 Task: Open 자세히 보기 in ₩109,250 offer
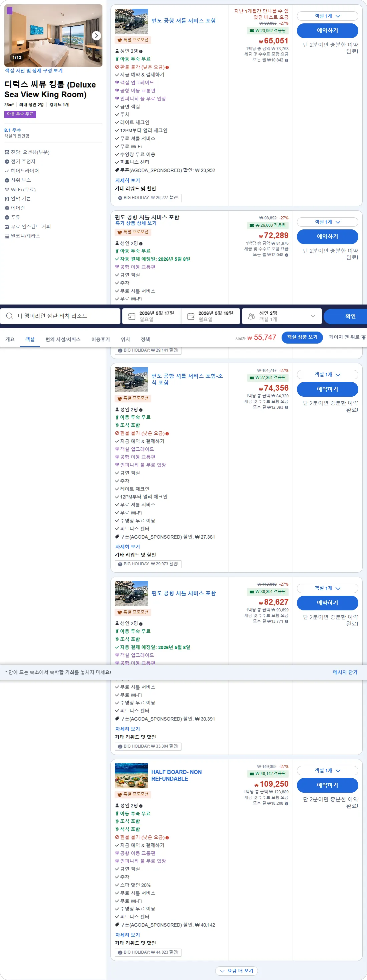tap(127, 935)
